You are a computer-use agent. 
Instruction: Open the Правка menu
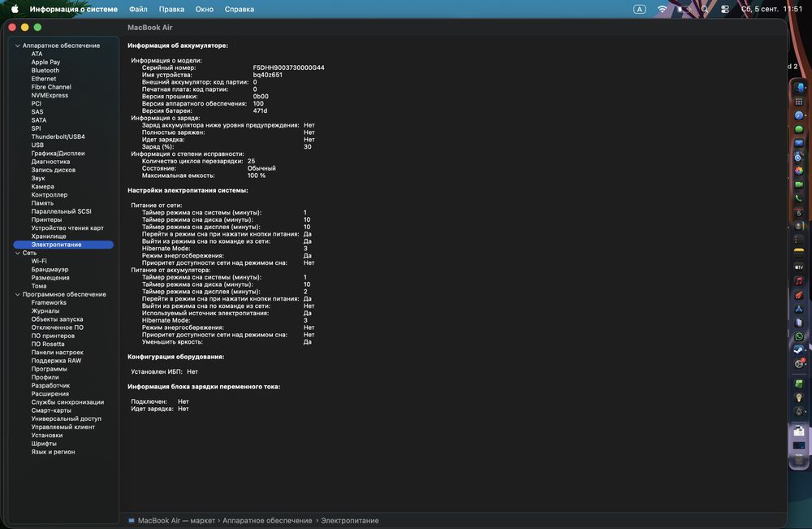(x=171, y=9)
